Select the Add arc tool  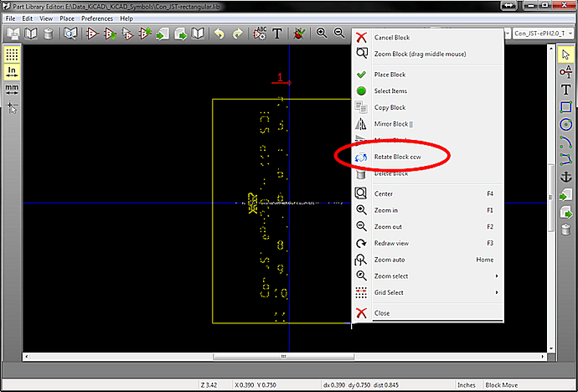point(565,142)
